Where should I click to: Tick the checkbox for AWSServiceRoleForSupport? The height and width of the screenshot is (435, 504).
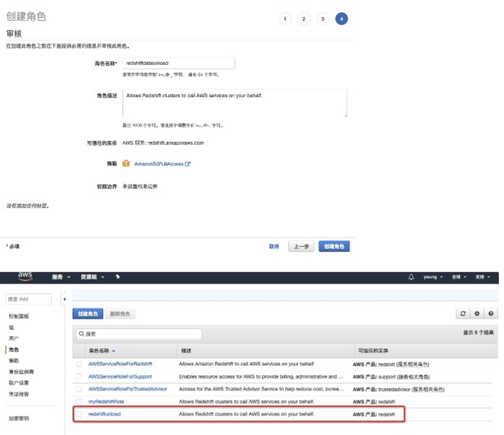pos(79,376)
